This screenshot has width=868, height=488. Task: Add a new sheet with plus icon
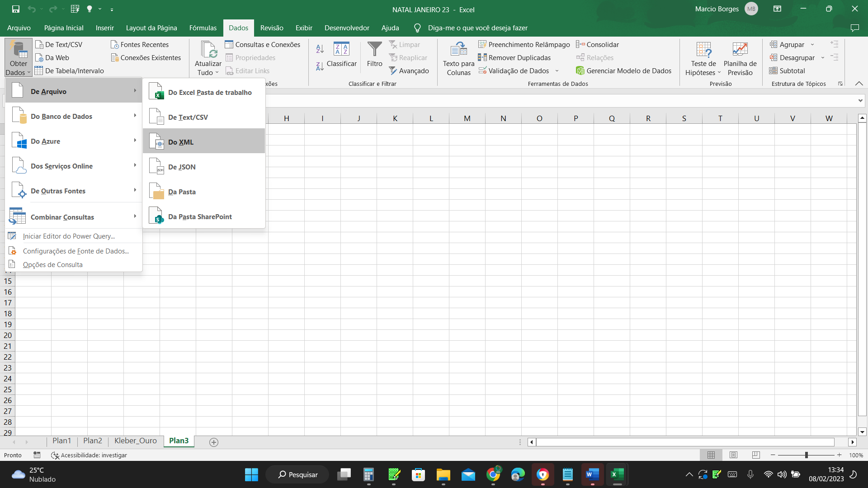click(x=214, y=442)
